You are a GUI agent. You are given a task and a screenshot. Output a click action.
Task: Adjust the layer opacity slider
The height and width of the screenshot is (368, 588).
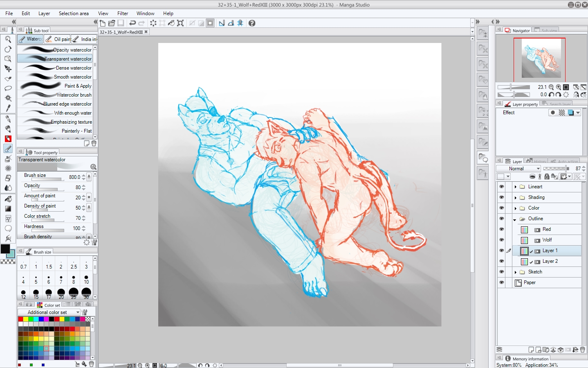[x=556, y=169]
